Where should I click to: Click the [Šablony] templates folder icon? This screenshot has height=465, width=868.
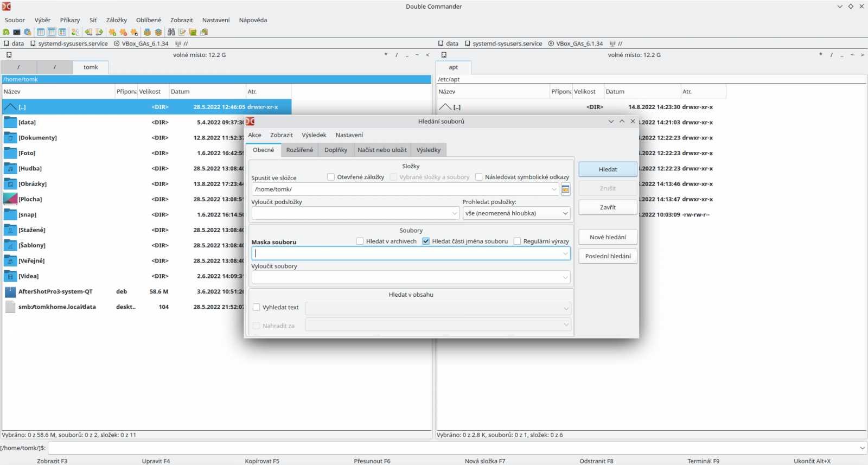(x=10, y=245)
